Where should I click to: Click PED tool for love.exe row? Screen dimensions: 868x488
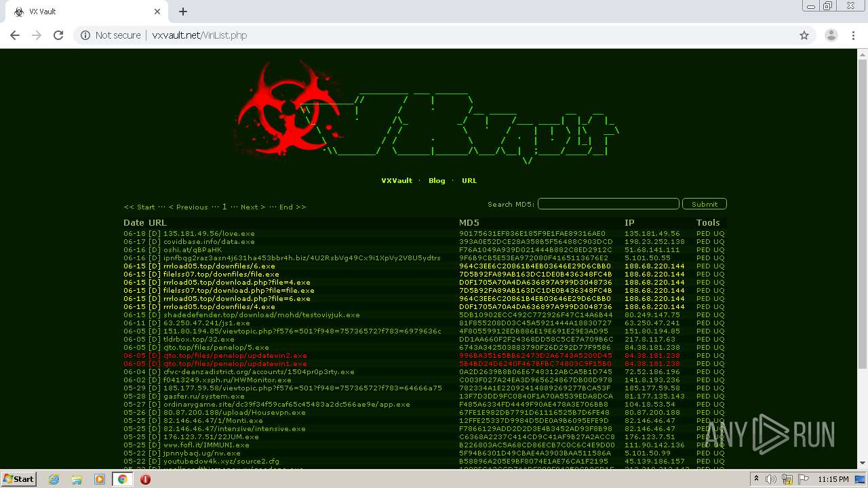(703, 233)
